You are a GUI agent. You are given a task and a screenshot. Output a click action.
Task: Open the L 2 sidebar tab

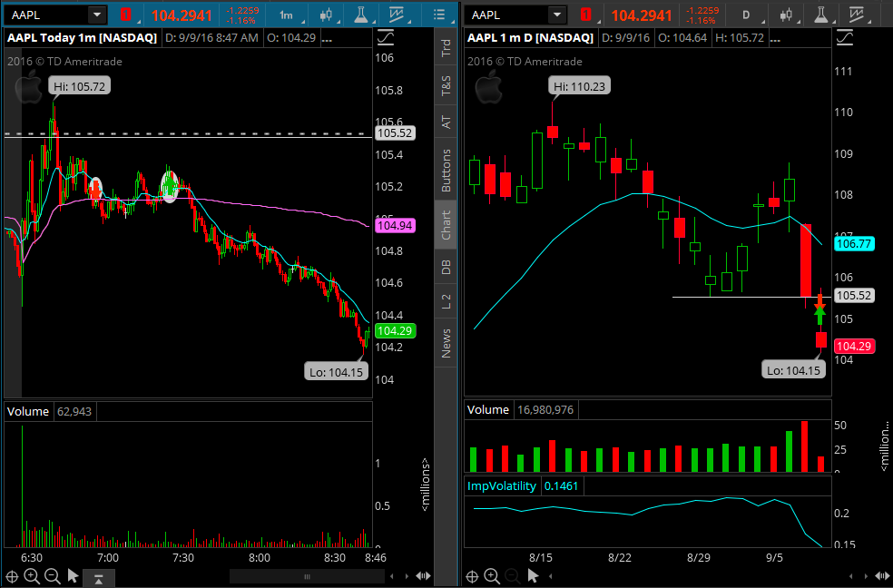click(x=446, y=301)
